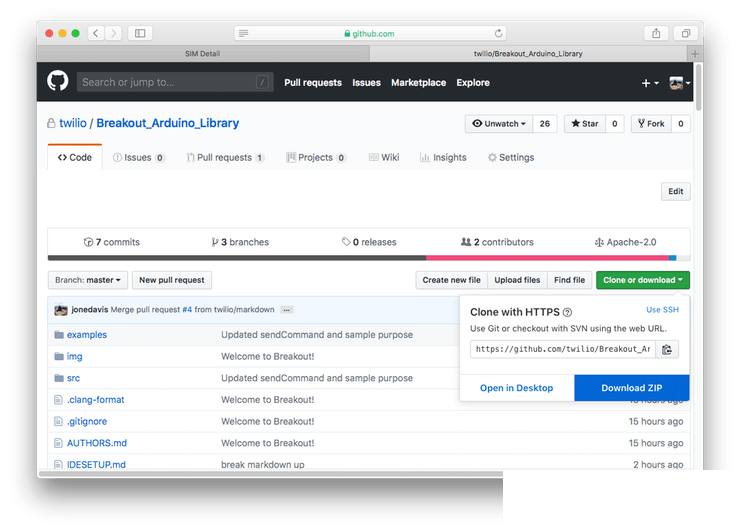Switch to the Code tab
The width and height of the screenshot is (740, 531).
75,157
